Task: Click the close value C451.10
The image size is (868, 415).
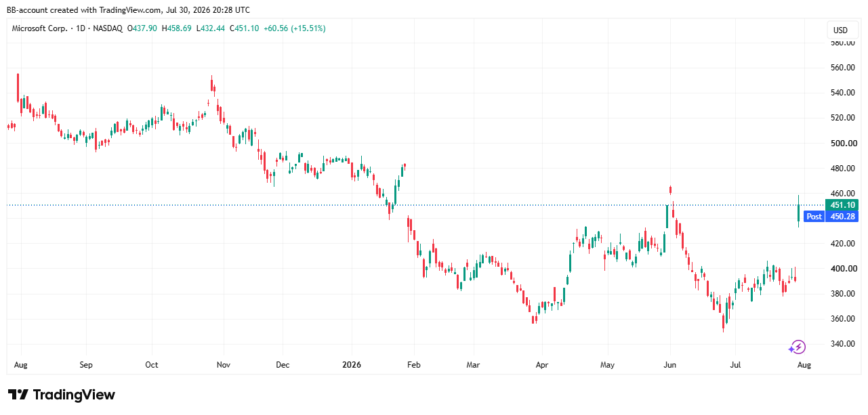Action: 245,28
